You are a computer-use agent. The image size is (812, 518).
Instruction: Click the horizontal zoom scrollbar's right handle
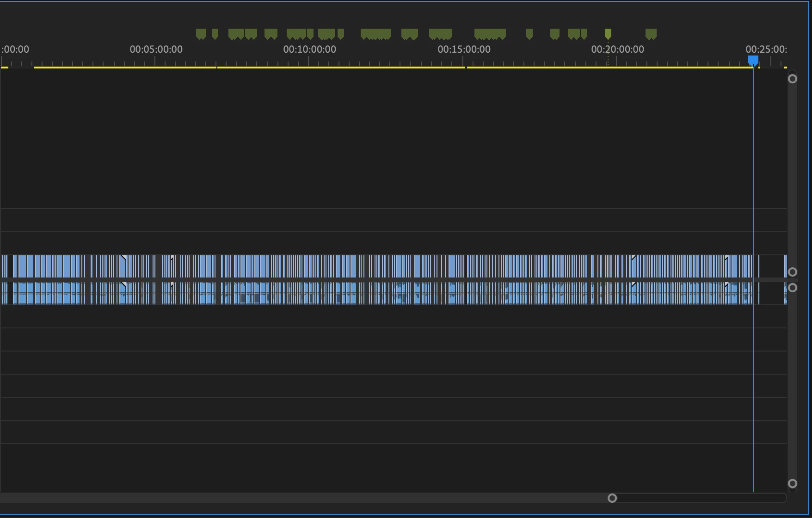(x=612, y=498)
